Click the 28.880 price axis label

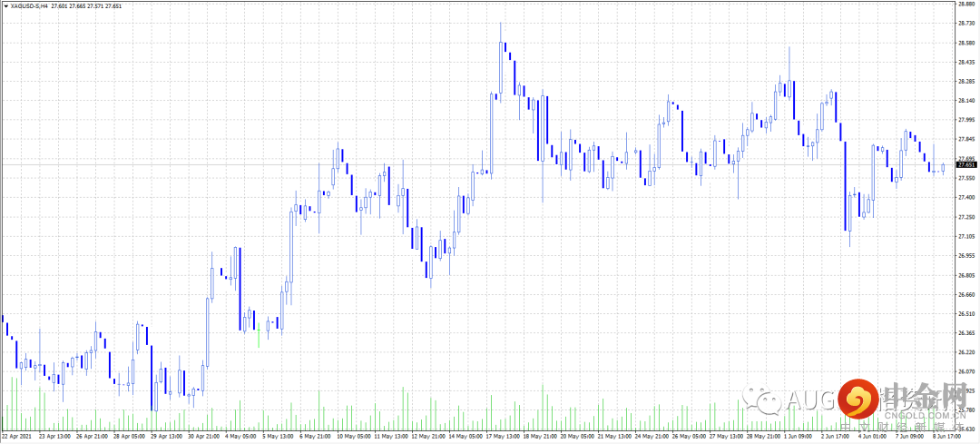[966, 4]
